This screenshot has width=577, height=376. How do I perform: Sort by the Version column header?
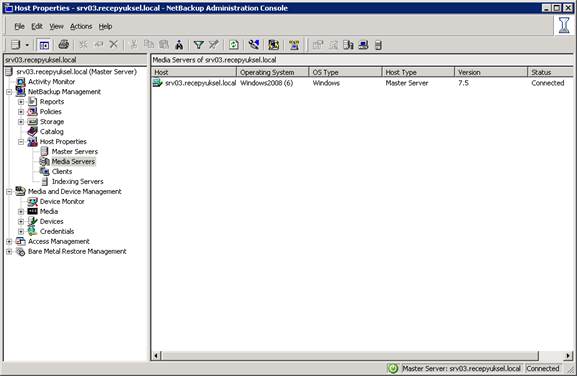pyautogui.click(x=491, y=72)
